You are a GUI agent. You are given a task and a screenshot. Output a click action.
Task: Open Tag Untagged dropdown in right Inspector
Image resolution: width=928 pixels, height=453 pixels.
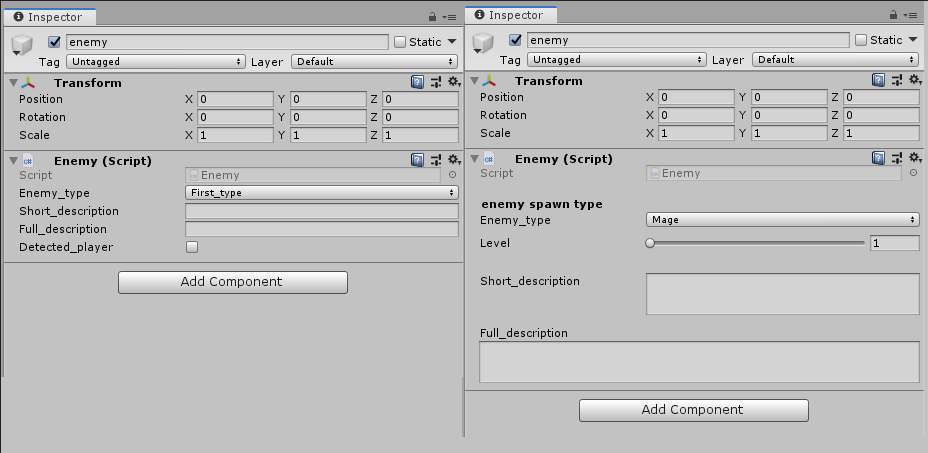click(617, 60)
